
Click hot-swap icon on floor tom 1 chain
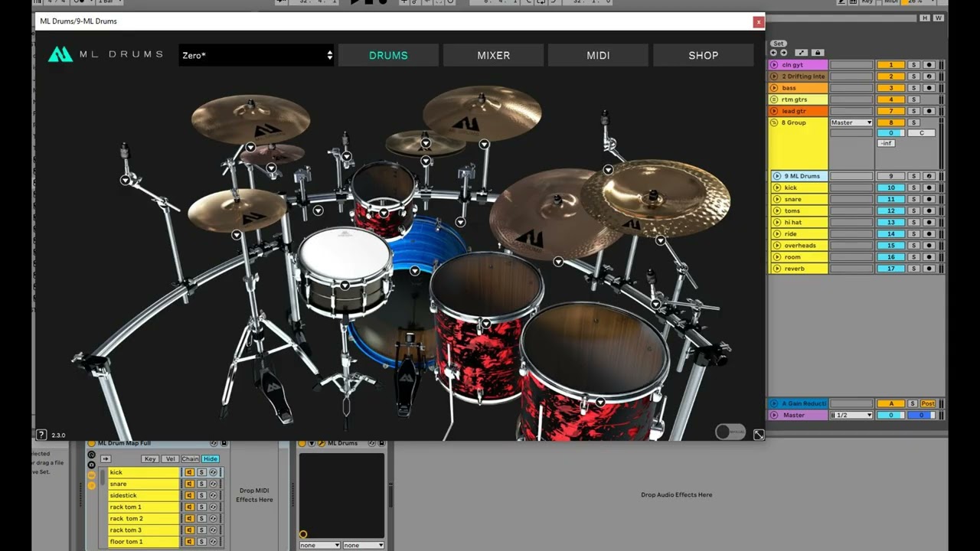[x=214, y=541]
